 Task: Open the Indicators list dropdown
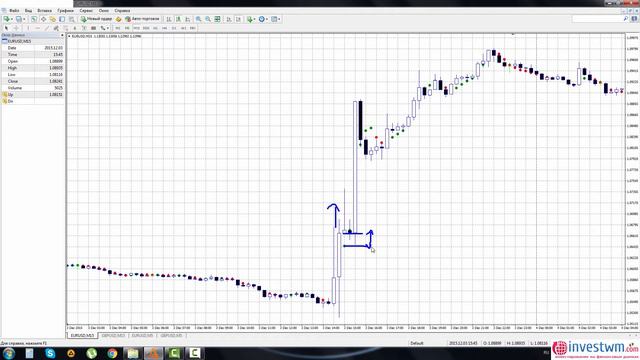[251, 19]
